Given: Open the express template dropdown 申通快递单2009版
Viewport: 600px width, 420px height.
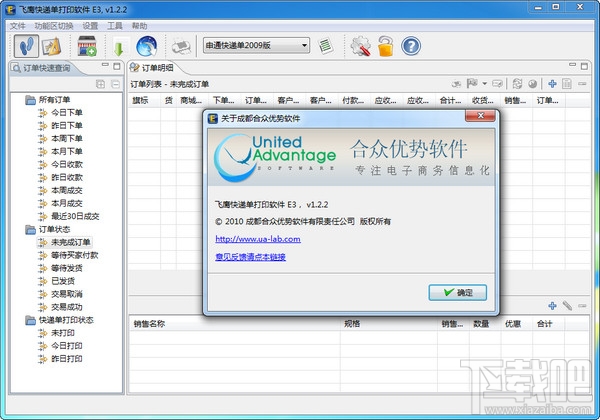Looking at the screenshot, I should point(256,46).
